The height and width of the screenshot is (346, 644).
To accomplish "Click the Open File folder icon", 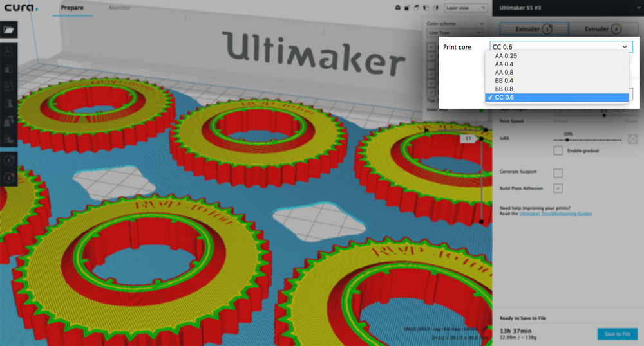I will coord(10,29).
